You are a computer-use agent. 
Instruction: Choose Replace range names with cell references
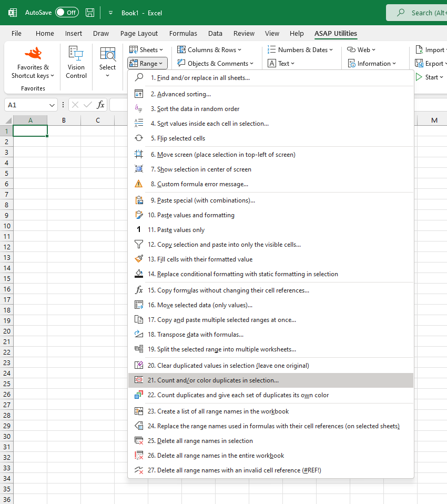(271, 426)
